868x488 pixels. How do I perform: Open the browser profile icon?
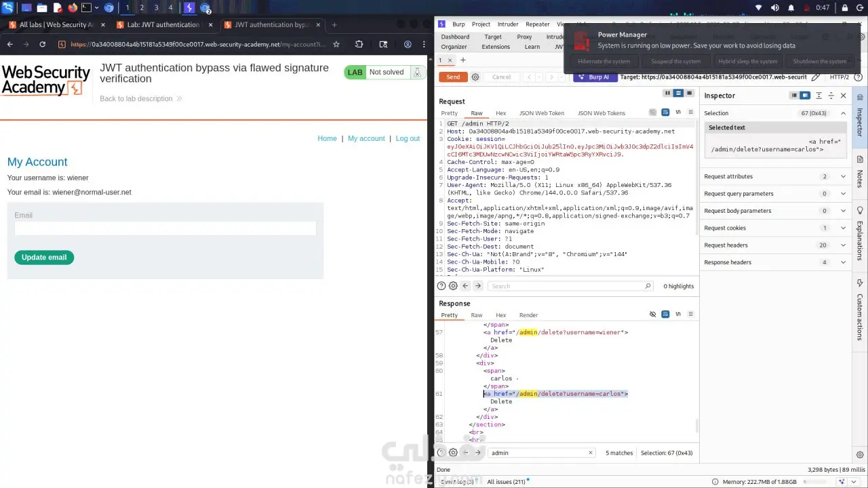408,45
